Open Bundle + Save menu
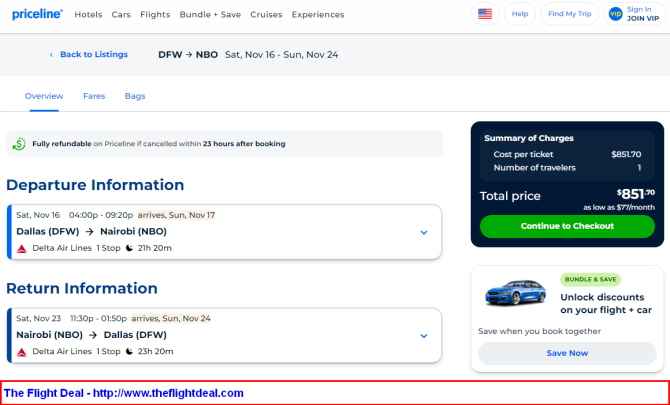This screenshot has height=405, width=670. pyautogui.click(x=210, y=15)
